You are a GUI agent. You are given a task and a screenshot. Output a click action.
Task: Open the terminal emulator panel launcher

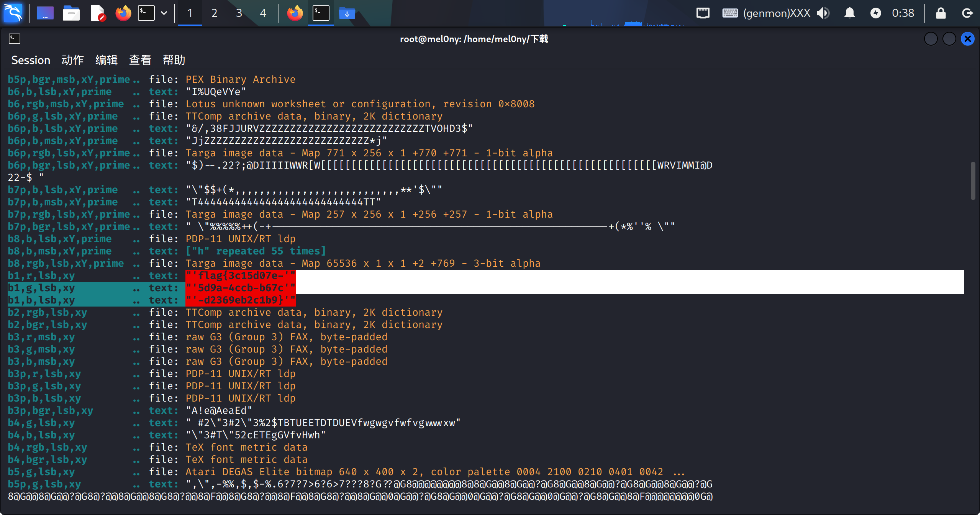click(x=146, y=13)
